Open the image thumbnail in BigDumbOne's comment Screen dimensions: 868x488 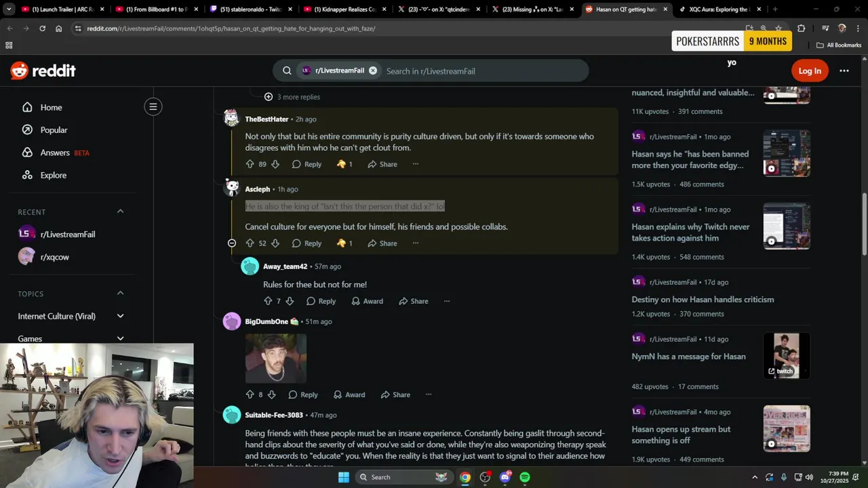click(x=275, y=359)
